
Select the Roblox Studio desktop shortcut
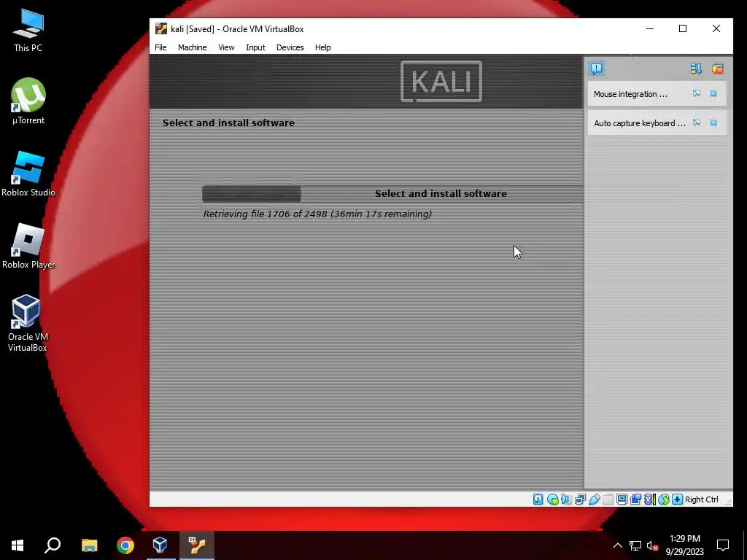[28, 174]
